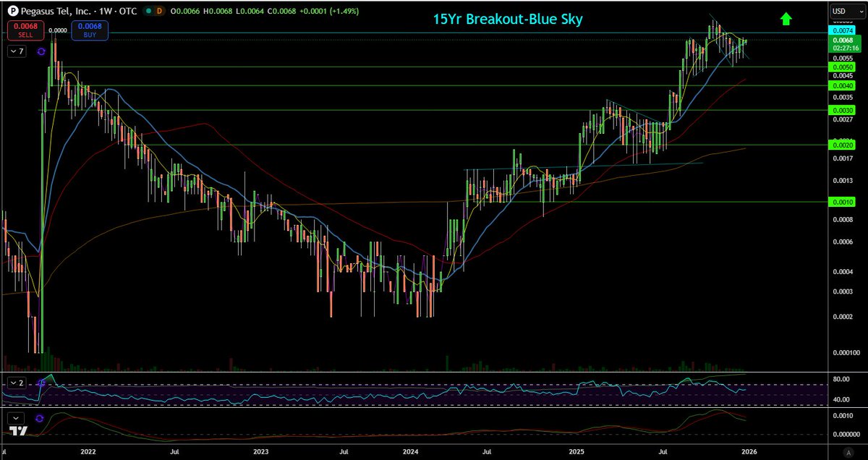Image resolution: width=868 pixels, height=460 pixels.
Task: Click the 0.0013 price axis value
Action: point(843,181)
